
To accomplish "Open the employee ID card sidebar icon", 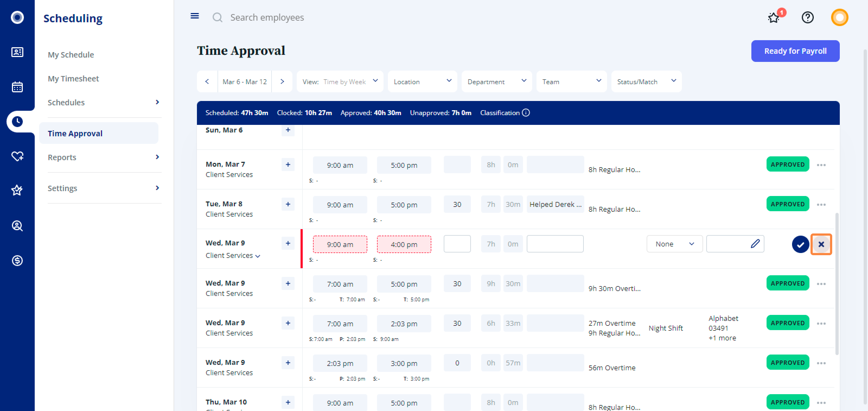I will 17,52.
